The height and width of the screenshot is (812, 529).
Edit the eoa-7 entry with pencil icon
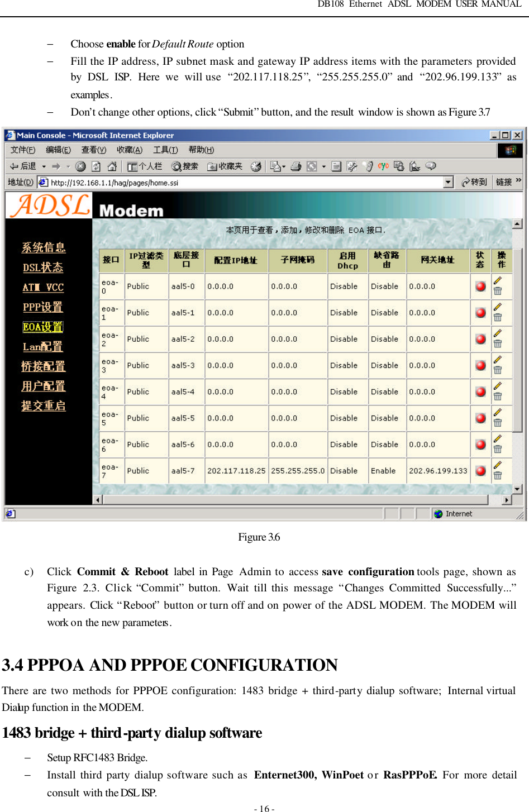coord(498,465)
